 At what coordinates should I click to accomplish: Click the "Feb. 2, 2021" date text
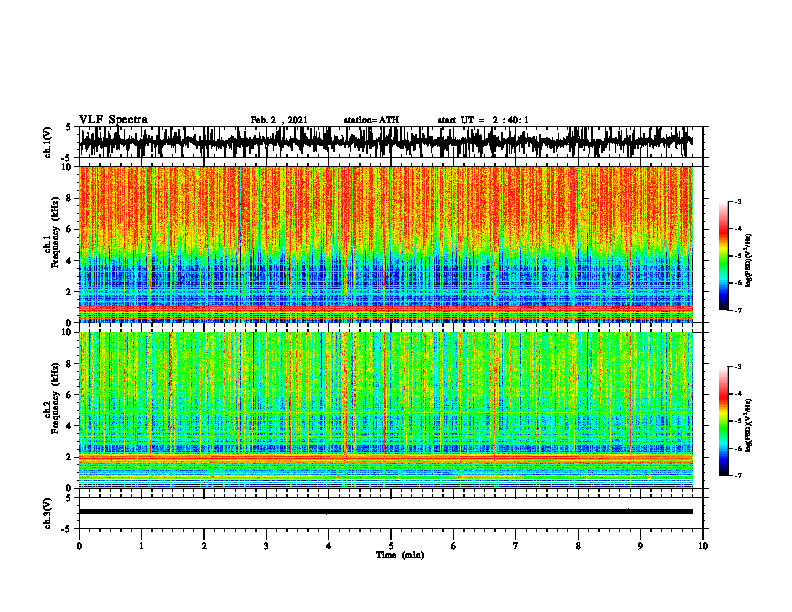coord(279,120)
